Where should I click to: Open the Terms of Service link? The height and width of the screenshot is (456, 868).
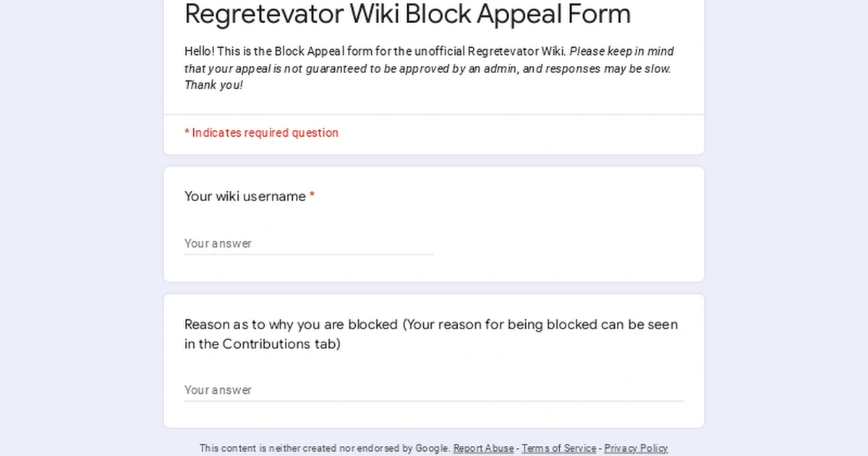(x=558, y=448)
